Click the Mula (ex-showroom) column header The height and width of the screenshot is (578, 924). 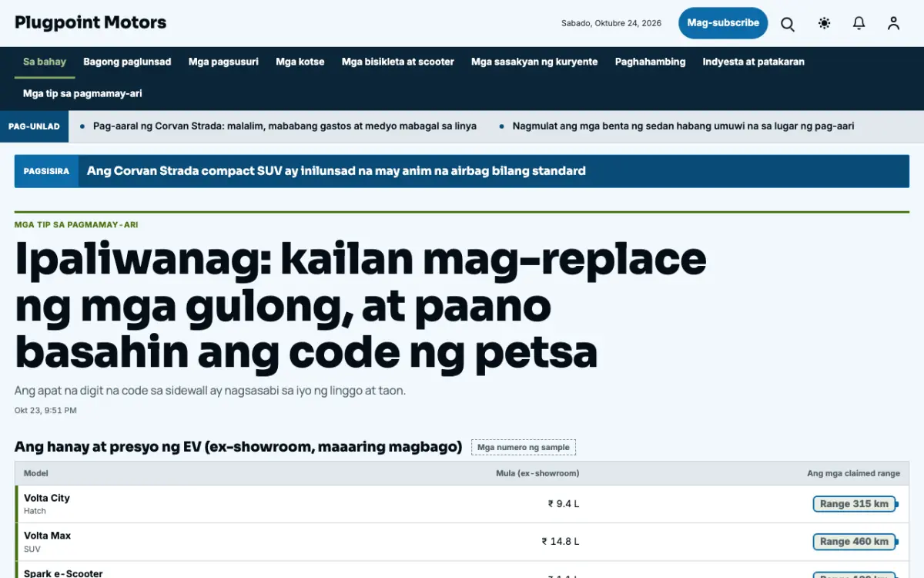pyautogui.click(x=537, y=473)
